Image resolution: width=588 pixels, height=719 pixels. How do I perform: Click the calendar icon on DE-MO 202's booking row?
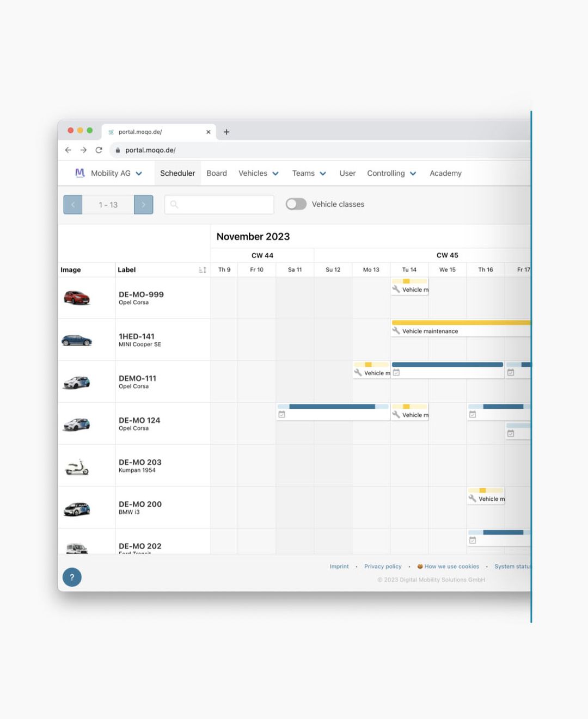coord(472,539)
